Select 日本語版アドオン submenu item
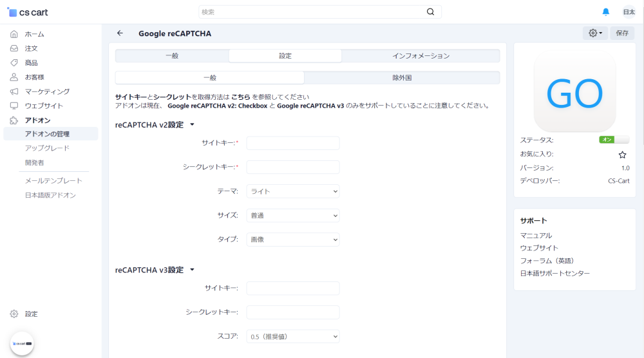 [x=50, y=195]
